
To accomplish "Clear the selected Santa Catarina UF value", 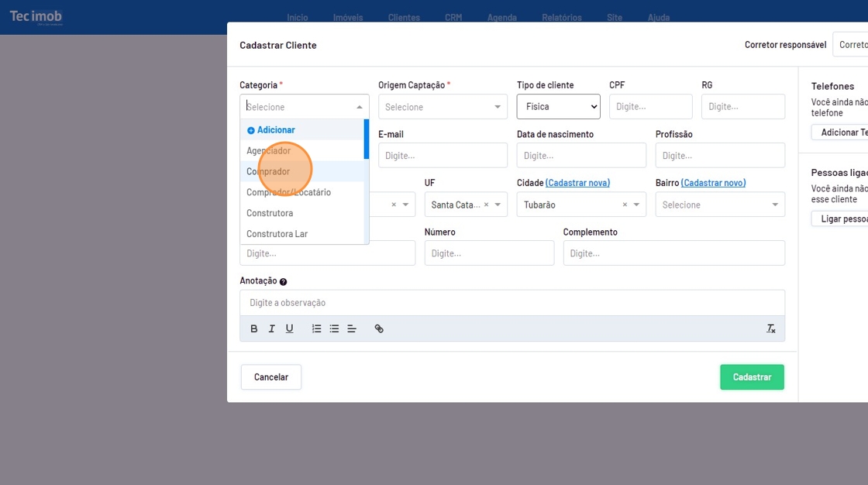I will tap(487, 205).
